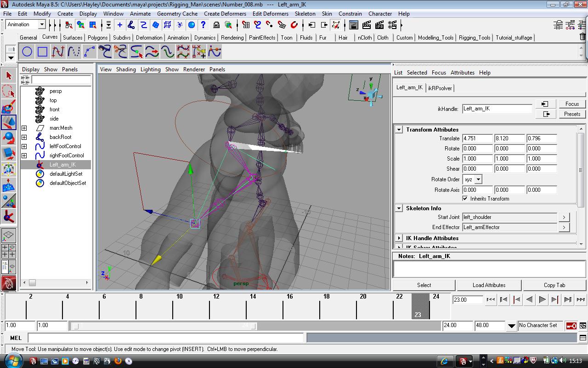Switch to the Rigging_Tools shelf tab
Screen dimensions: 588x368
point(475,38)
